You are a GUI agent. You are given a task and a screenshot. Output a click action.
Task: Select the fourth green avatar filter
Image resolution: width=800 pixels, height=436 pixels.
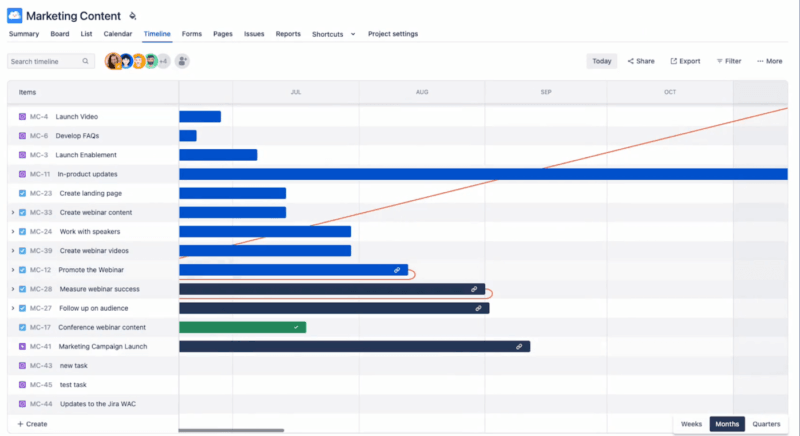point(151,61)
